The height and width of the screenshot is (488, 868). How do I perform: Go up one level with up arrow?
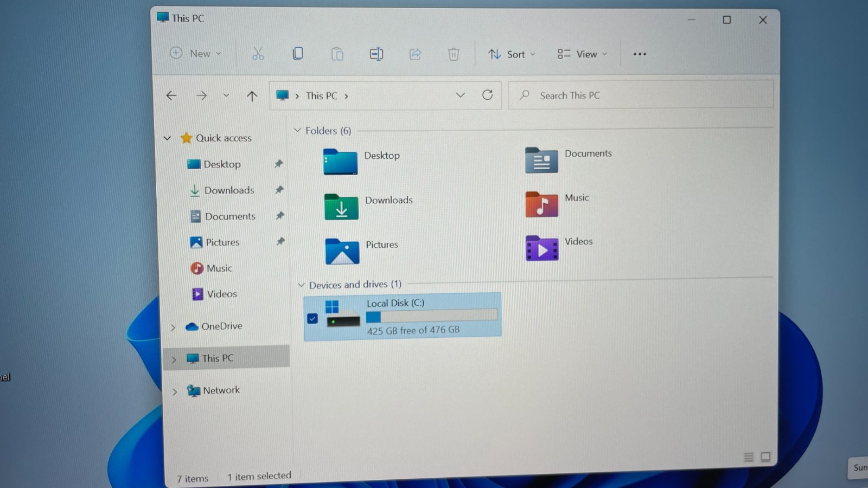pyautogui.click(x=252, y=96)
